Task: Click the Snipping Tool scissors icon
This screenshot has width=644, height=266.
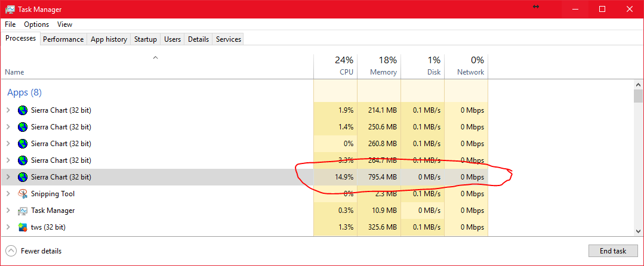Action: [23, 194]
